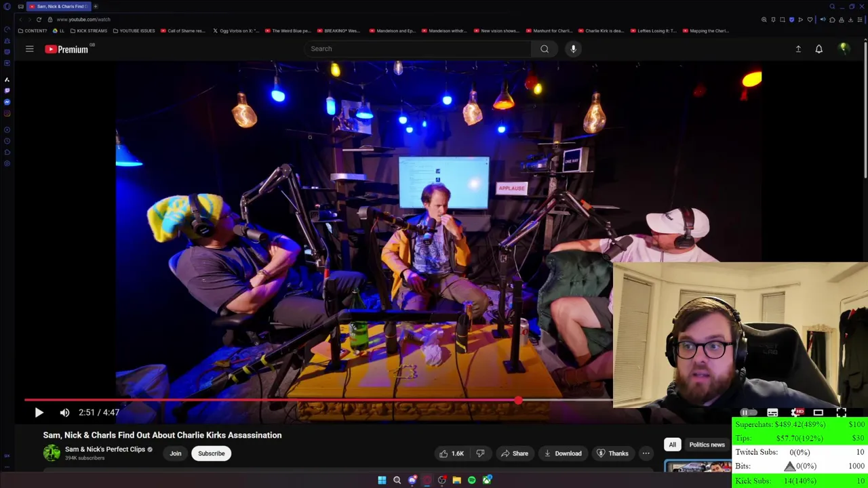Open the YouTube guide hamburger menu

(30, 49)
